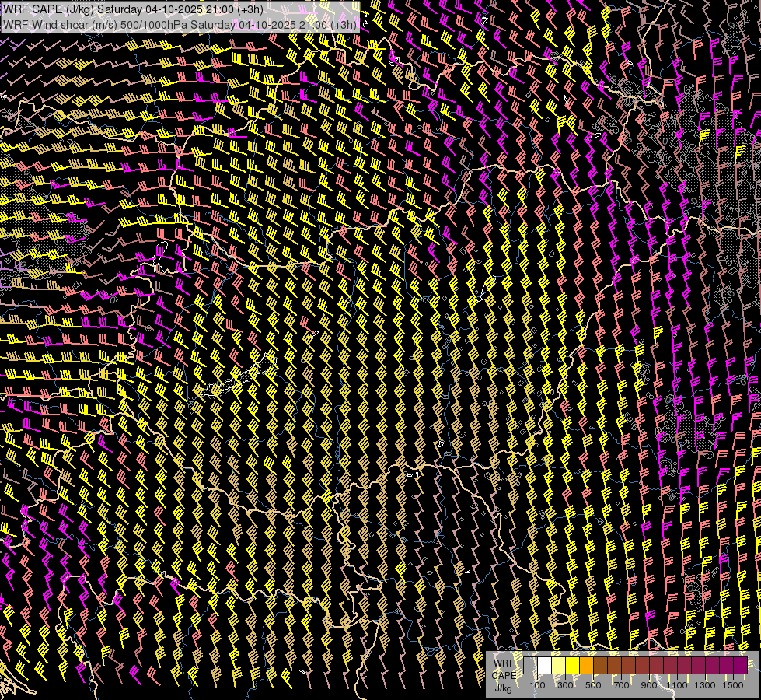This screenshot has width=761, height=700.
Task: Click the first brown swatch above 500
Action: (x=600, y=666)
